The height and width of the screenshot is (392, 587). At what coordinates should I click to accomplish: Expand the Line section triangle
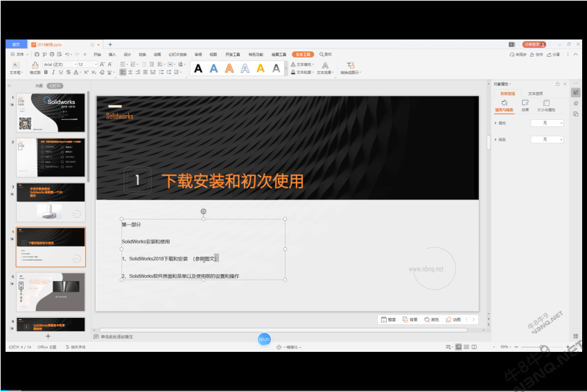496,139
